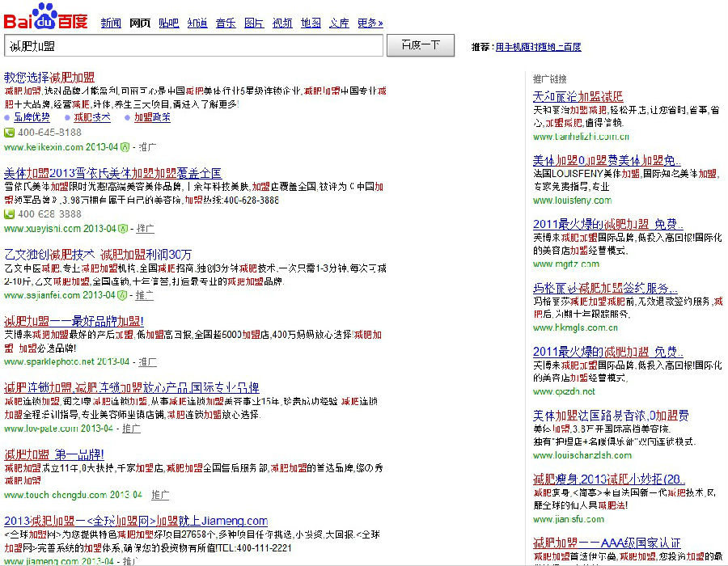Click the 推广 label after www.ssjianfei.com
The width and height of the screenshot is (728, 566).
click(x=145, y=295)
